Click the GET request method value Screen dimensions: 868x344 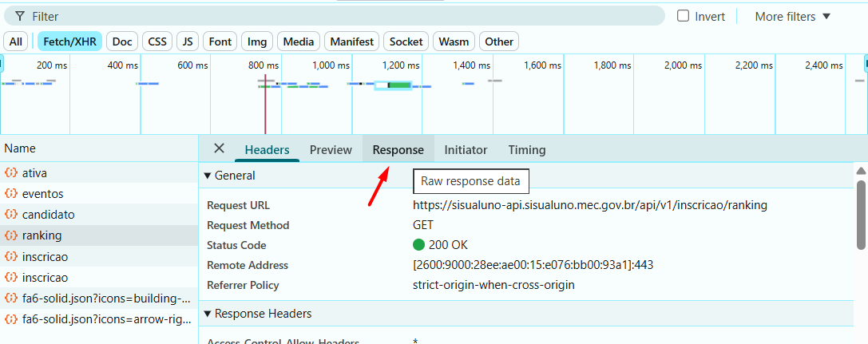[423, 225]
